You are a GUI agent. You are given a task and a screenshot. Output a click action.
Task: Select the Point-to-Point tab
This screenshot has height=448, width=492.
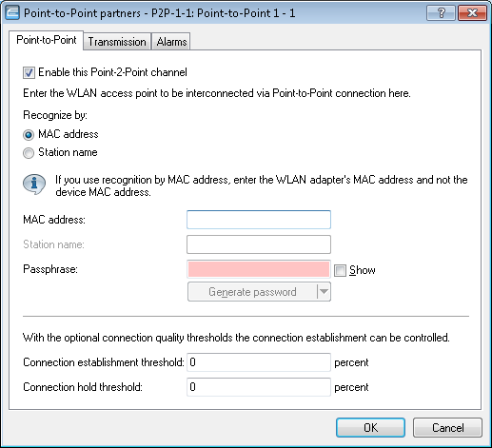(x=47, y=40)
